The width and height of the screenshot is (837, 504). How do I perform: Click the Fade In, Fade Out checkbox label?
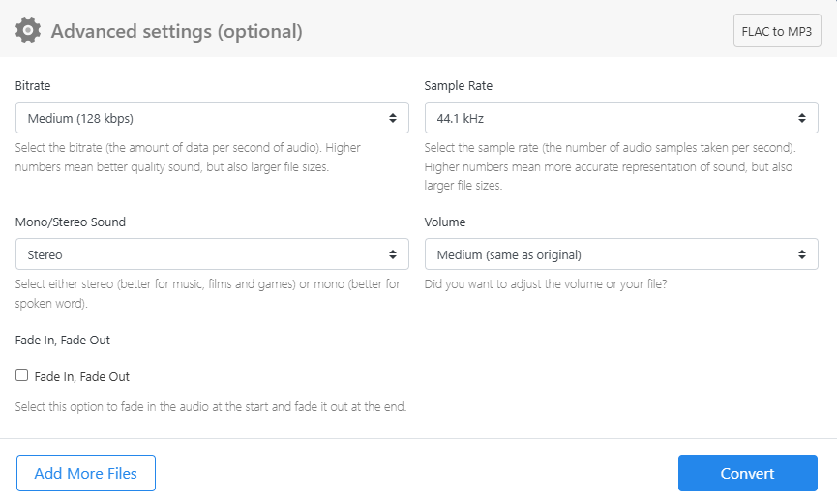coord(81,376)
